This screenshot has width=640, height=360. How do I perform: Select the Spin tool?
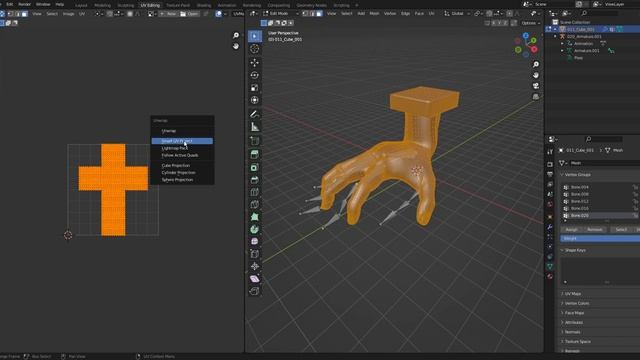(x=255, y=229)
